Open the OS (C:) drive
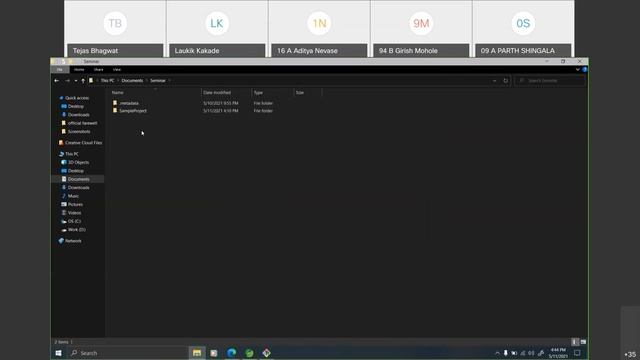Image resolution: width=640 pixels, height=360 pixels. 74,221
